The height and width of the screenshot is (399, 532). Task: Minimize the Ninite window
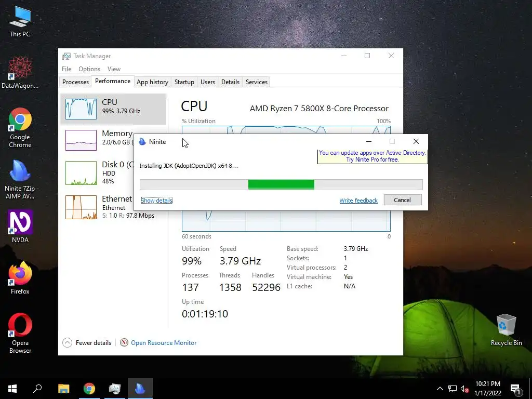(x=369, y=141)
